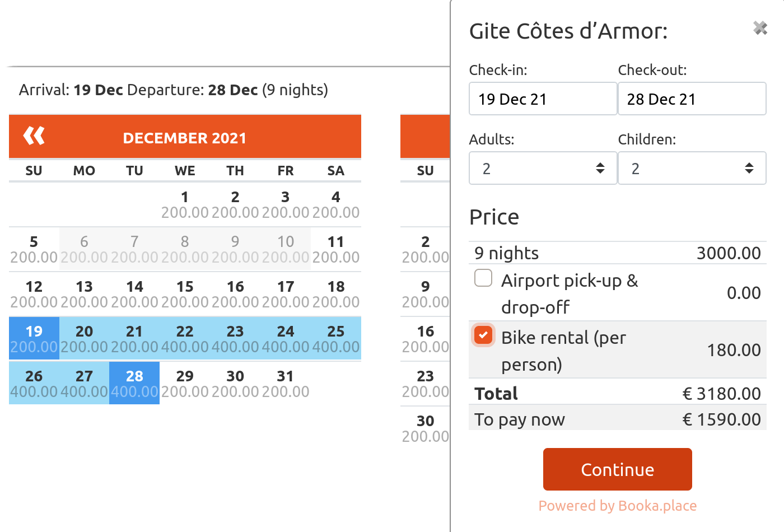This screenshot has height=532, width=784.
Task: Open the Adults count dropdown
Action: pos(543,168)
